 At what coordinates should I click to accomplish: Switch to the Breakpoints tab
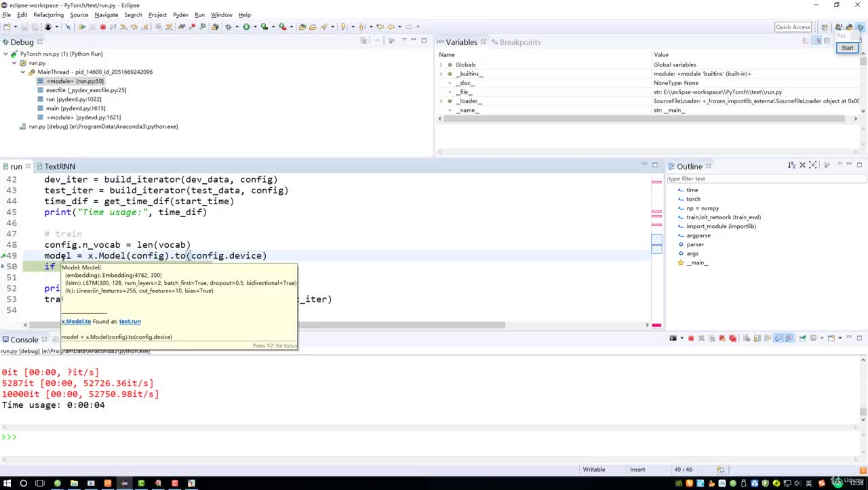click(520, 42)
